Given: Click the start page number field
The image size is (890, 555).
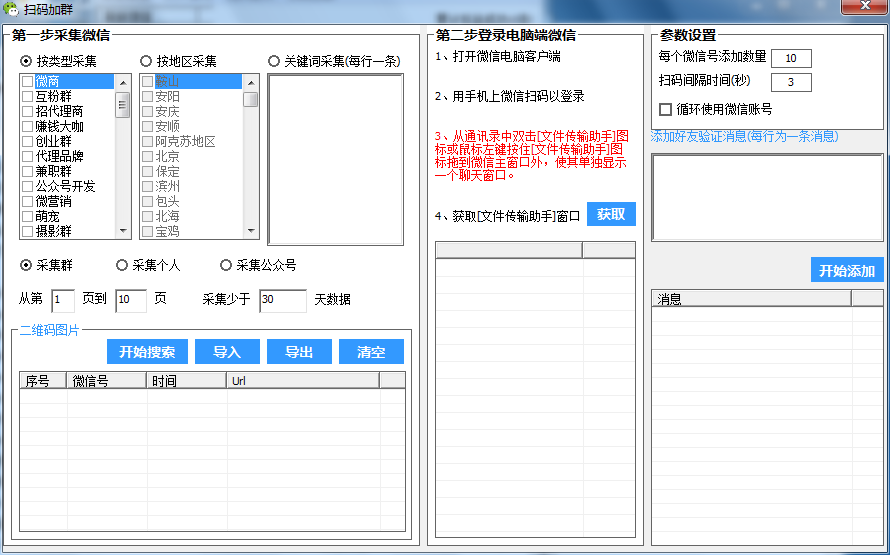Looking at the screenshot, I should coord(63,300).
